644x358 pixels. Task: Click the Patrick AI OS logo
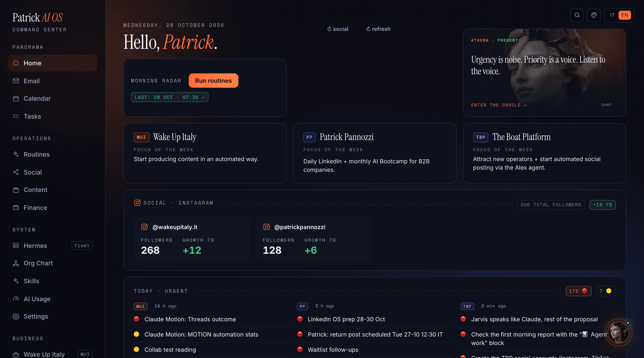tap(38, 17)
